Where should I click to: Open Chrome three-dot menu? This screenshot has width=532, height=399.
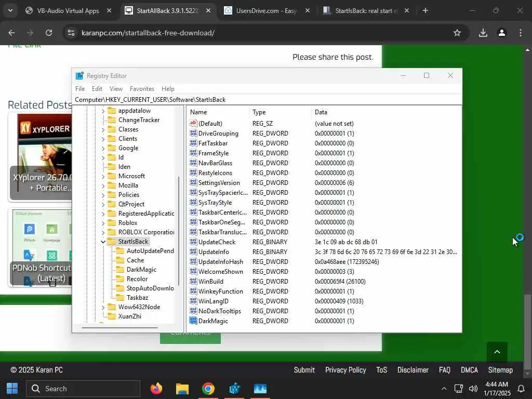tap(521, 33)
